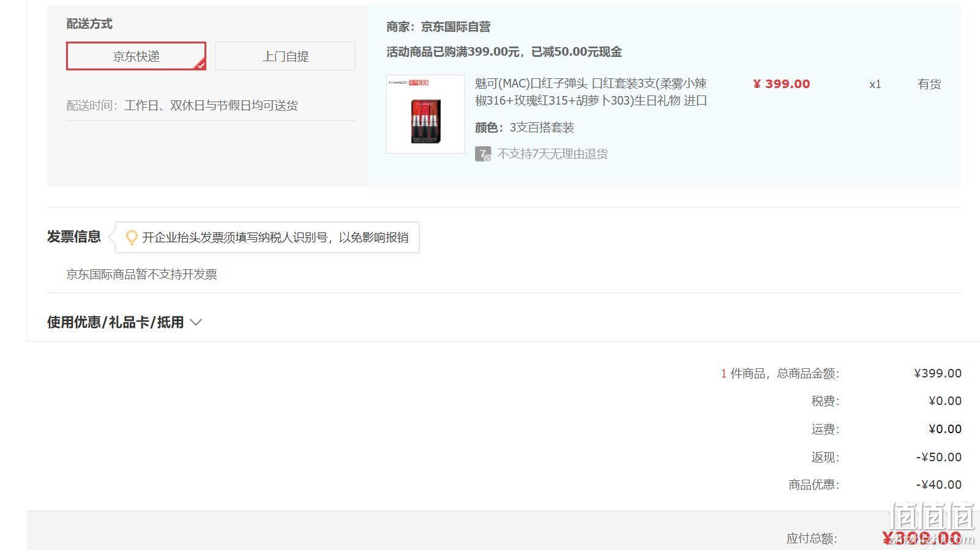Click the lightbulb tip icon beside 发票信息
Viewport: 980px width, 550px height.
tap(131, 237)
